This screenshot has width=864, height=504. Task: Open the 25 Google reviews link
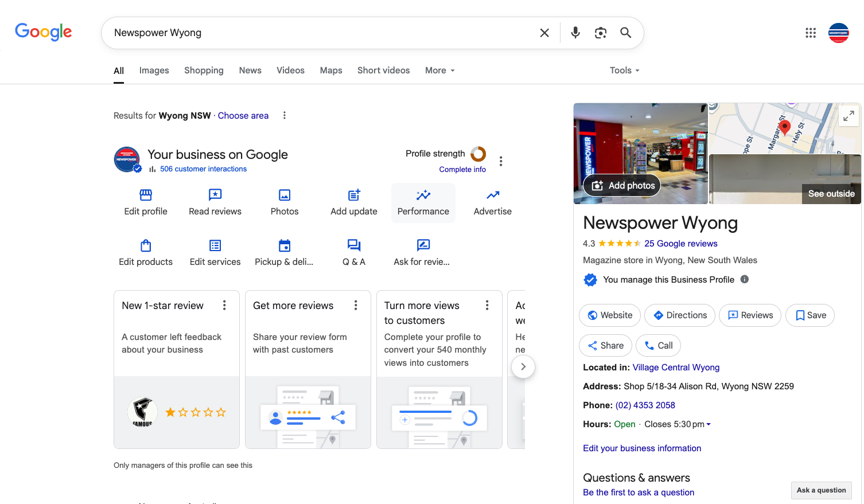click(x=681, y=244)
